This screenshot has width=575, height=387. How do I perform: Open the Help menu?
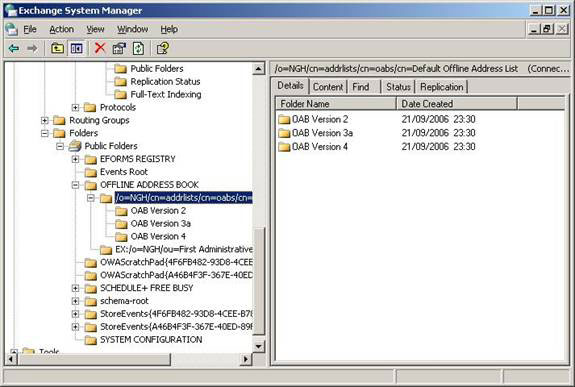tap(169, 29)
